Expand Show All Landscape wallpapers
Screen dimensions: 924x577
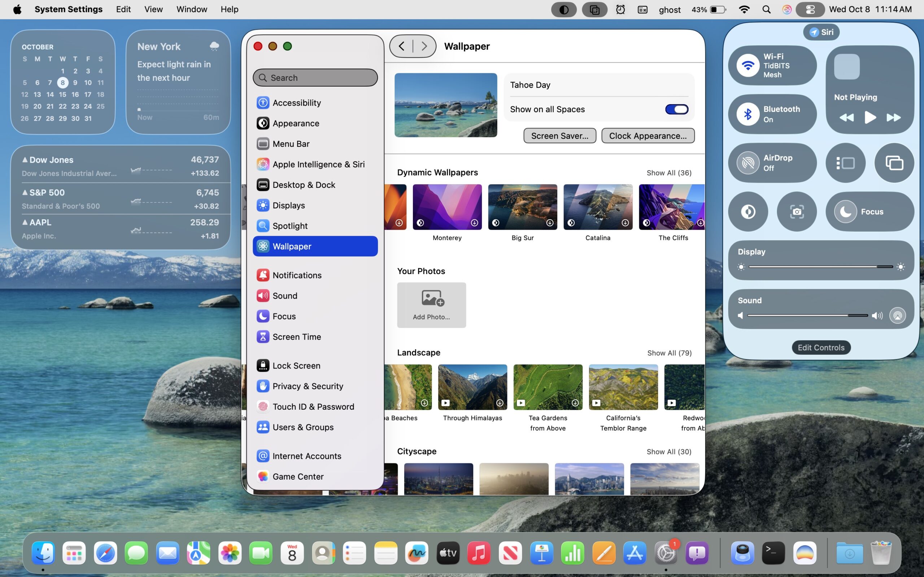coord(669,353)
